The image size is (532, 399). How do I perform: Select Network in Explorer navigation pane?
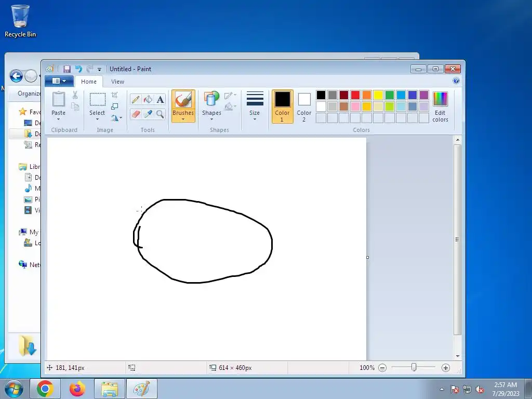30,264
